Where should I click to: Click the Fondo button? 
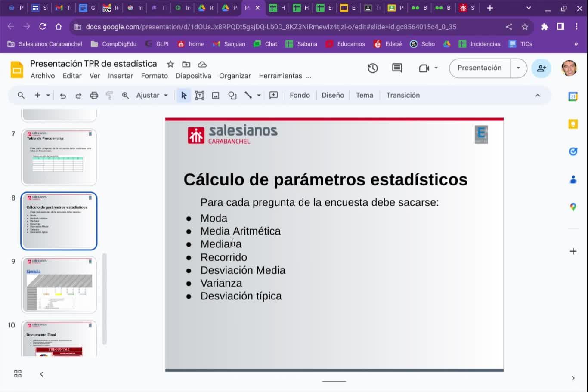300,96
